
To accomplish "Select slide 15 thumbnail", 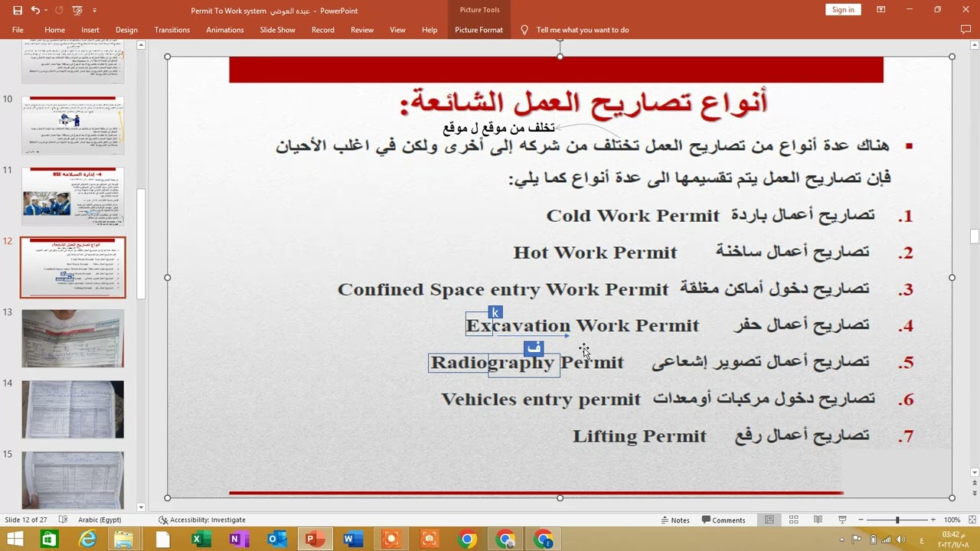I will [73, 480].
